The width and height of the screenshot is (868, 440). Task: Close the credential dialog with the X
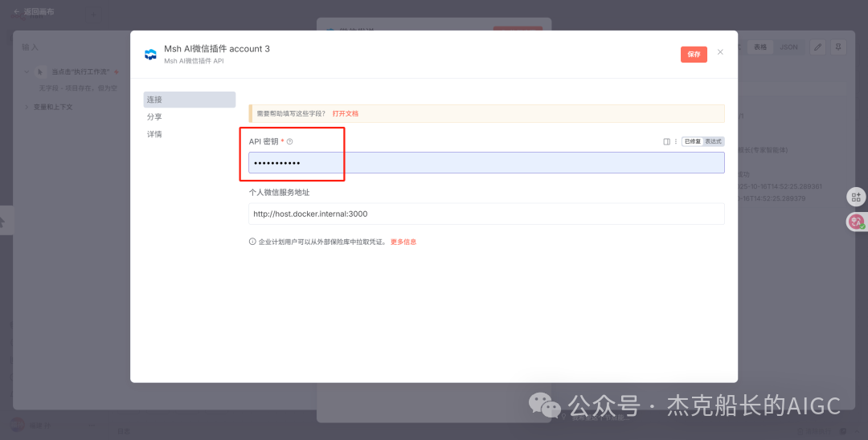point(720,52)
